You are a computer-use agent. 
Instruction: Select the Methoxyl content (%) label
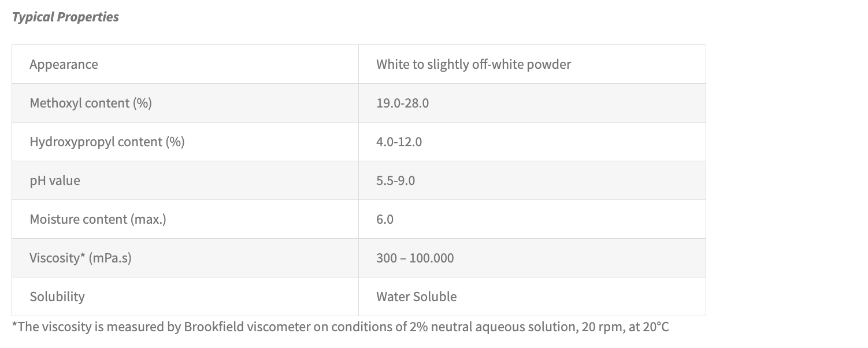click(90, 103)
